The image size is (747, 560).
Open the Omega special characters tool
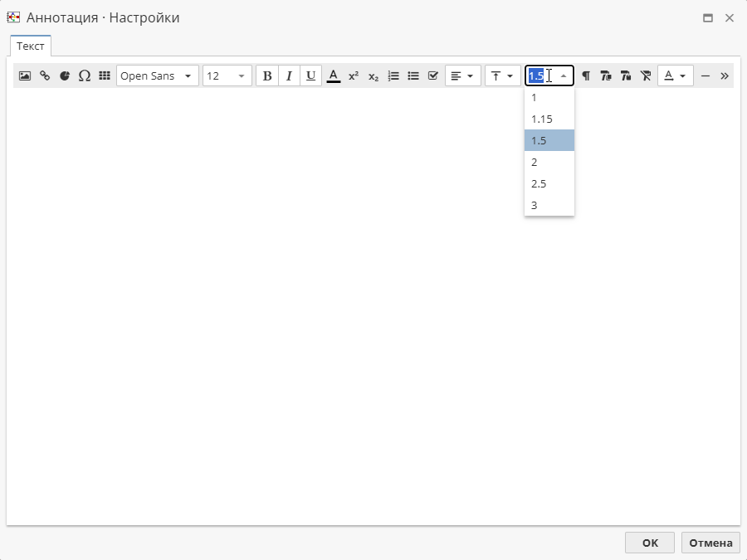coord(85,75)
